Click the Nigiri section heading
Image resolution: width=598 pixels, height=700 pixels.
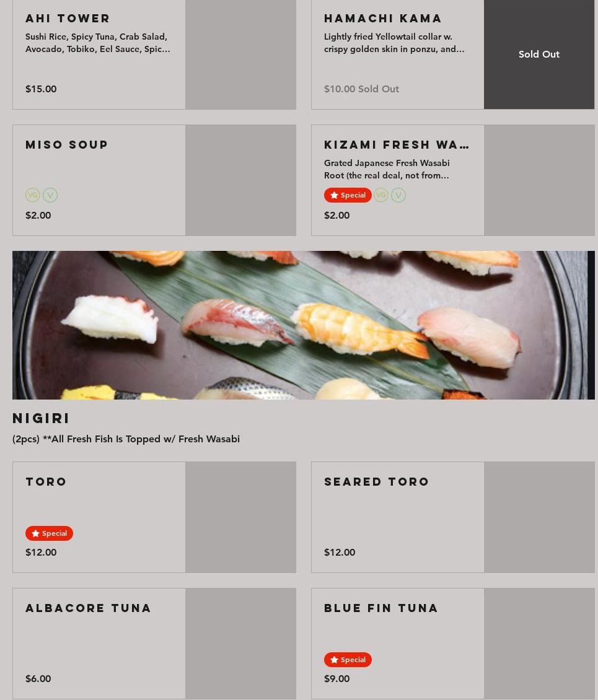(41, 418)
